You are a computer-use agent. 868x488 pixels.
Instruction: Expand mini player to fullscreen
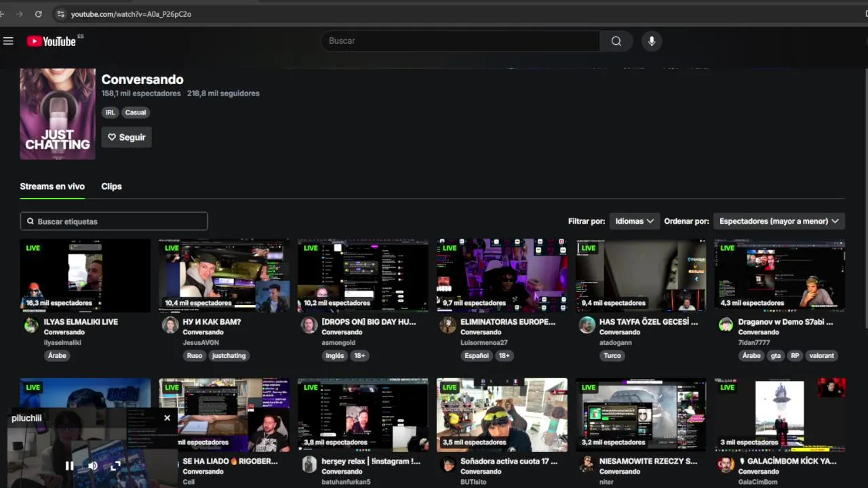coord(115,466)
